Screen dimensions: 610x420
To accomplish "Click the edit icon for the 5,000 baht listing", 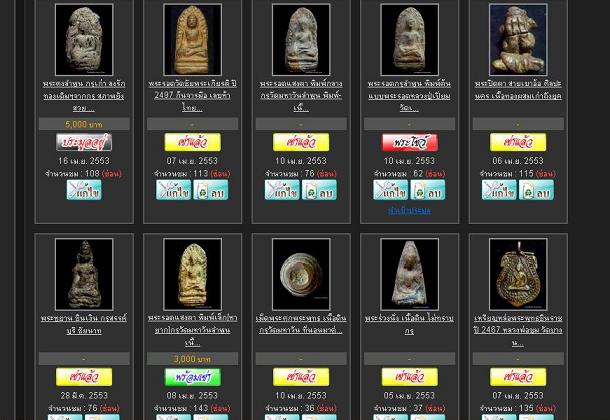I will 84,190.
